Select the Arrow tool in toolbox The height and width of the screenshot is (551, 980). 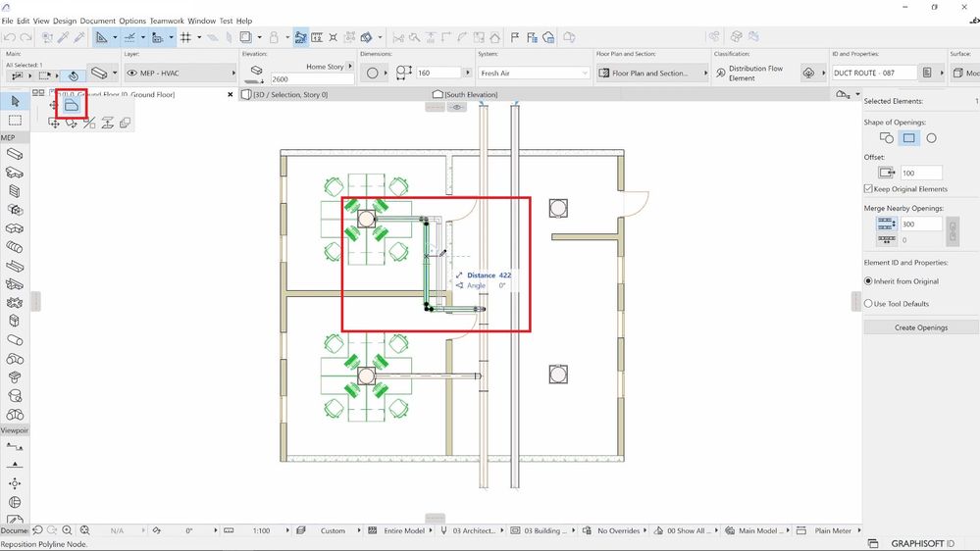pos(15,101)
